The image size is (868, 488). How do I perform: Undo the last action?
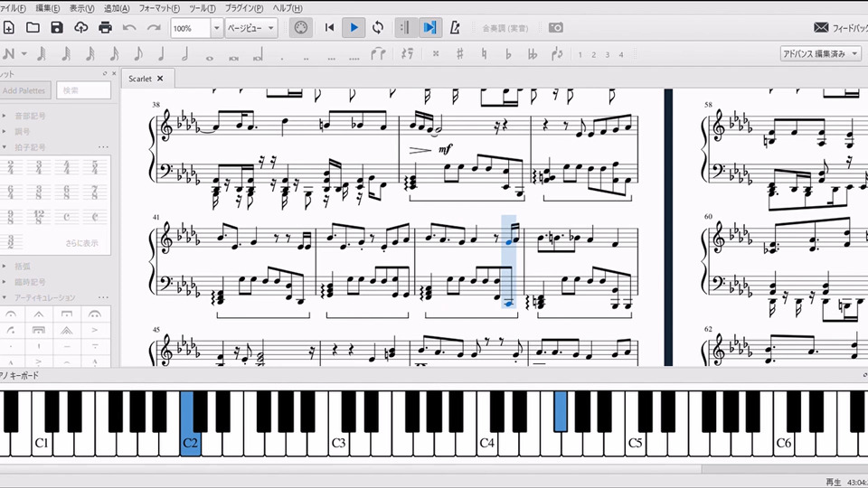click(x=129, y=28)
